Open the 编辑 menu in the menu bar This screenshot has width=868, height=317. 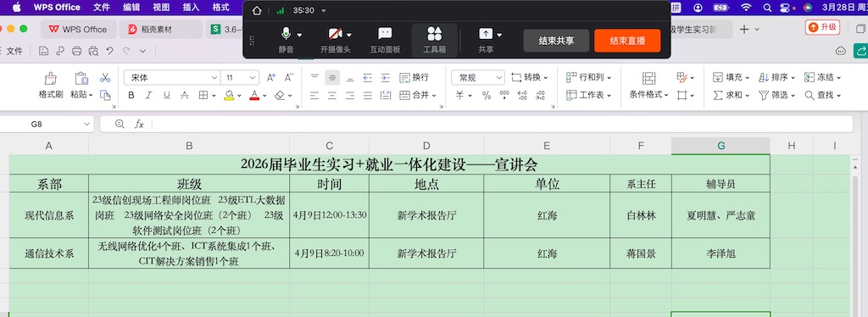click(131, 7)
